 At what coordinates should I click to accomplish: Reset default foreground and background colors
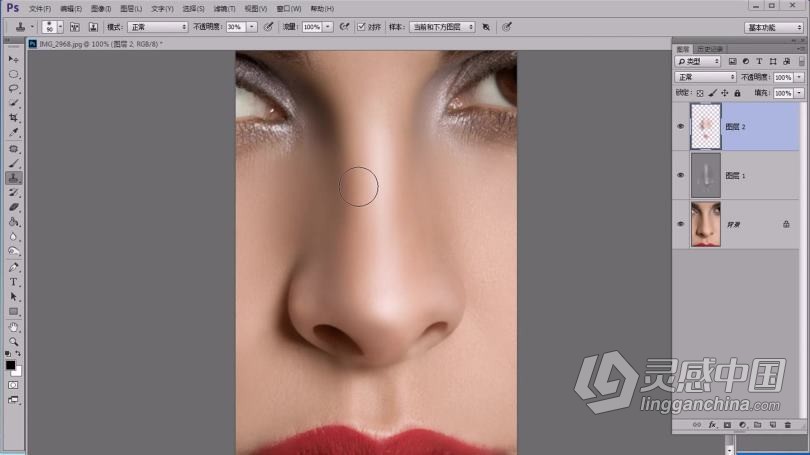pos(8,354)
